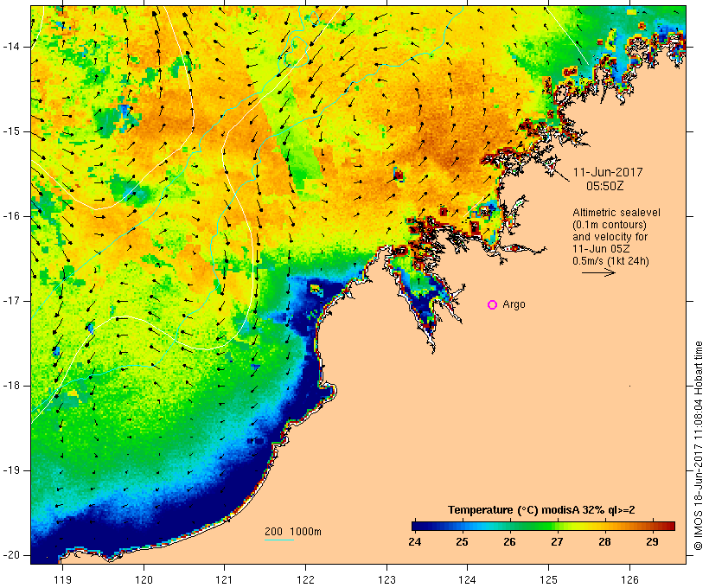Click the latitude label -17
This screenshot has width=709, height=588.
tap(11, 301)
